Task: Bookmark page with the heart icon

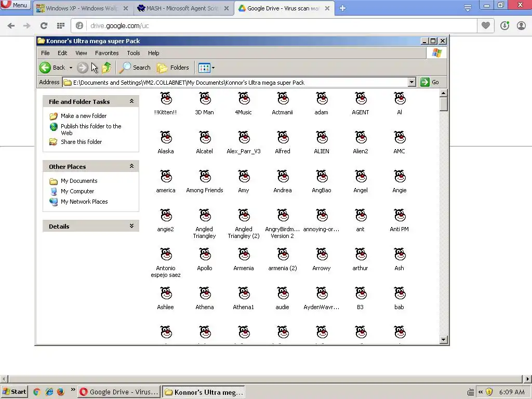Action: coord(486,25)
